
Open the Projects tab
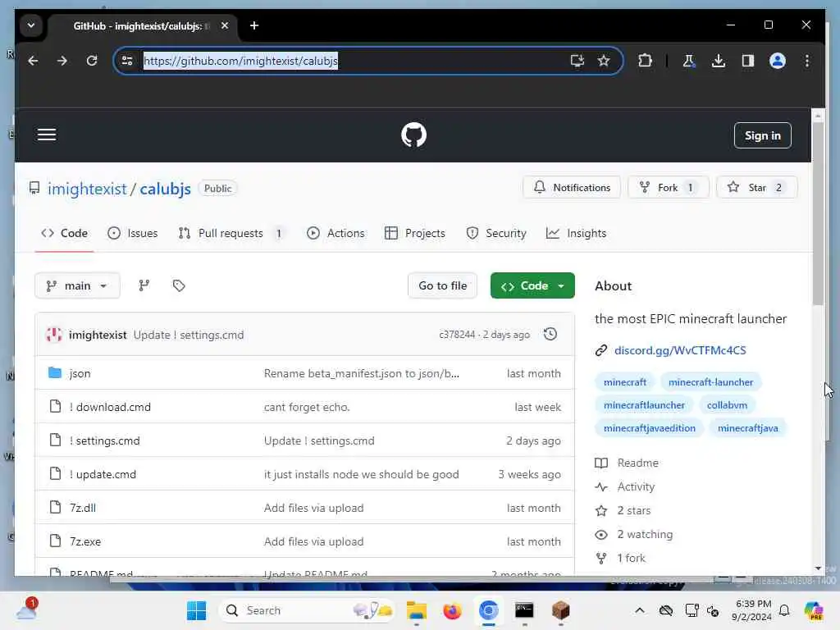pyautogui.click(x=414, y=234)
